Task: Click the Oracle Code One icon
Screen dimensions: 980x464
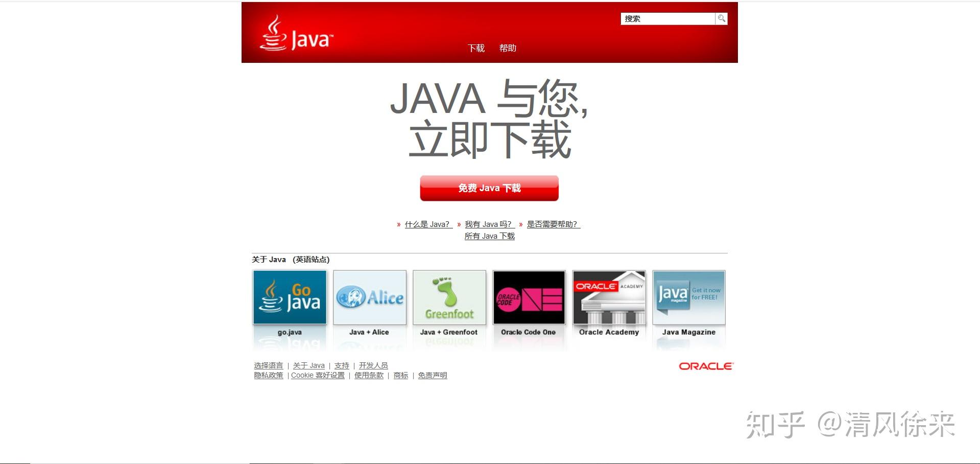Action: coord(529,297)
